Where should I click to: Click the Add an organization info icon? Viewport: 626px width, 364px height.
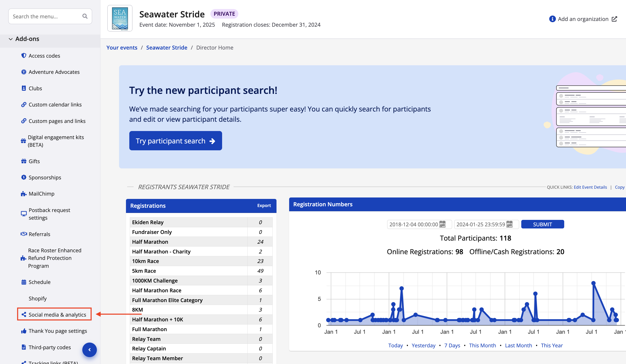(x=552, y=19)
